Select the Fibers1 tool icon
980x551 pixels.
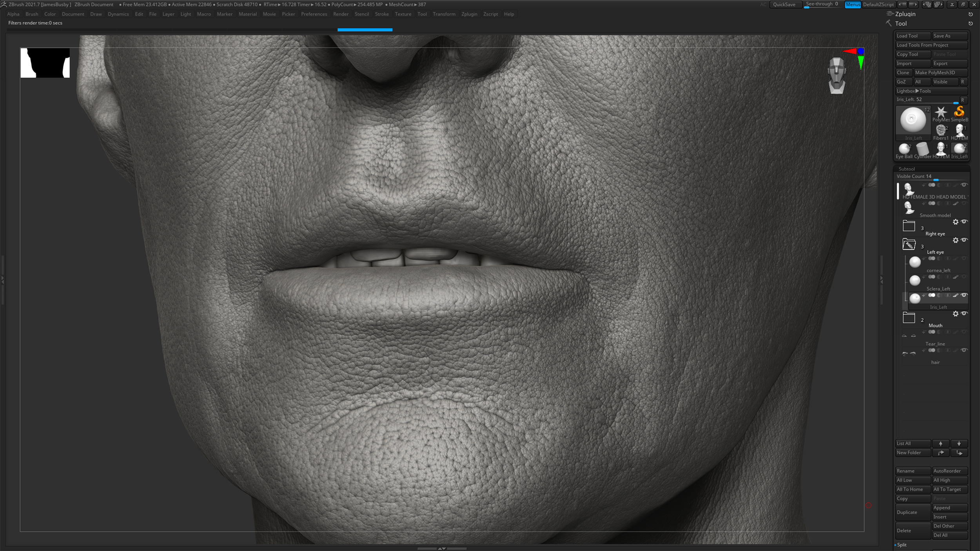pyautogui.click(x=940, y=129)
